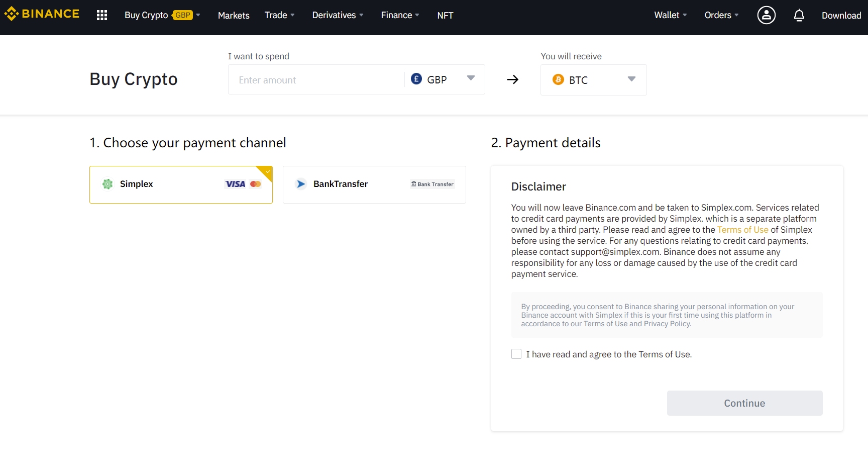Click the Bank Transfer badge
868x474 pixels.
click(432, 184)
